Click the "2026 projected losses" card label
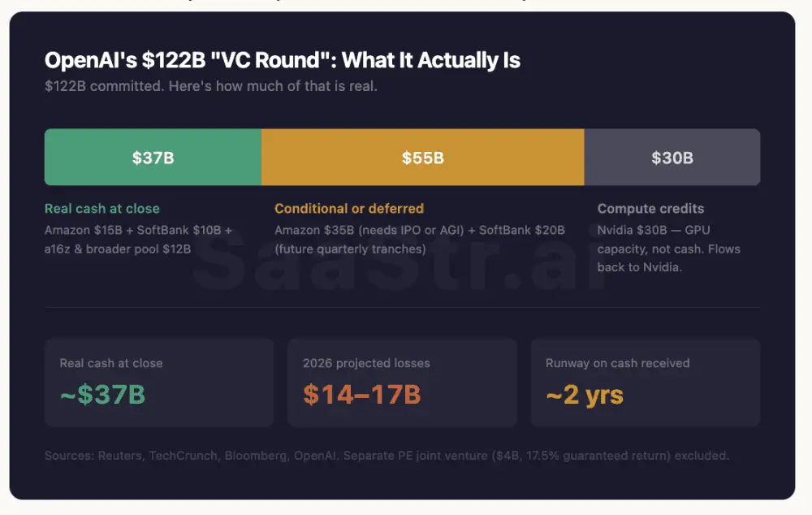 pyautogui.click(x=366, y=363)
